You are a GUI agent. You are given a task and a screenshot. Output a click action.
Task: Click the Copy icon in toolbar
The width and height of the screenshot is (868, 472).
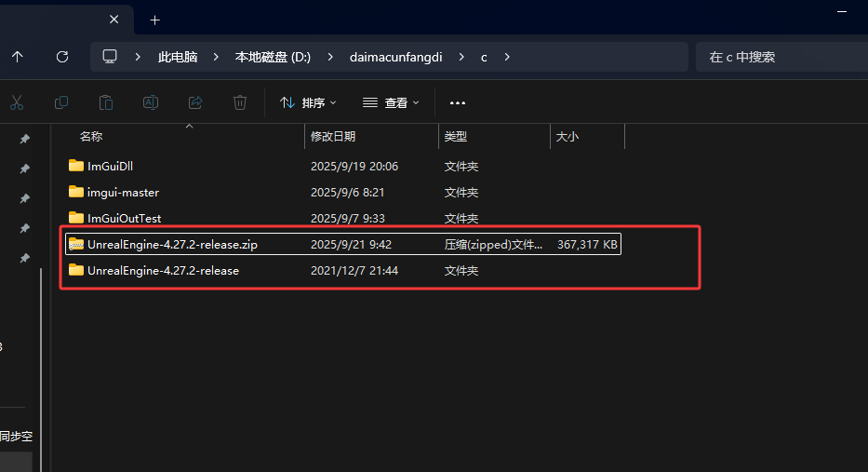pyautogui.click(x=61, y=102)
